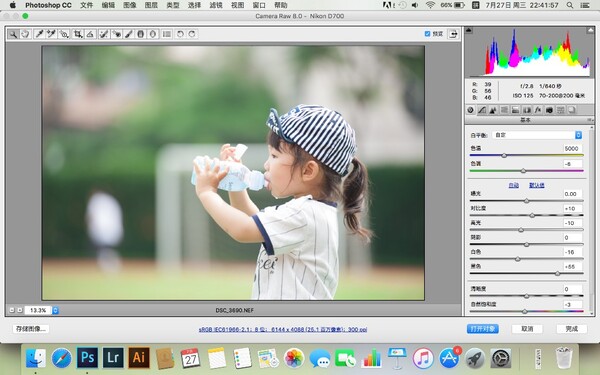Open the 图层 menu in the menu bar
This screenshot has width=600, height=375.
click(151, 5)
